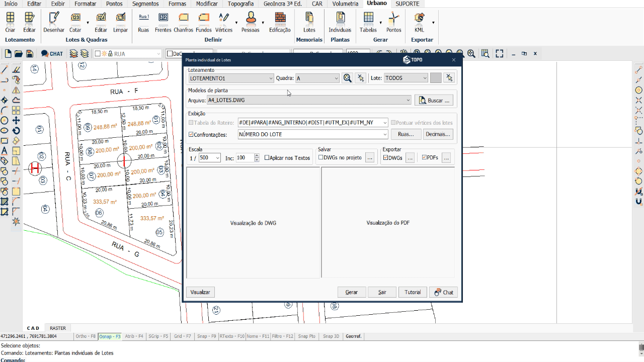This screenshot has width=644, height=362.
Task: Uncheck the Confrontações checkbox
Action: [191, 135]
